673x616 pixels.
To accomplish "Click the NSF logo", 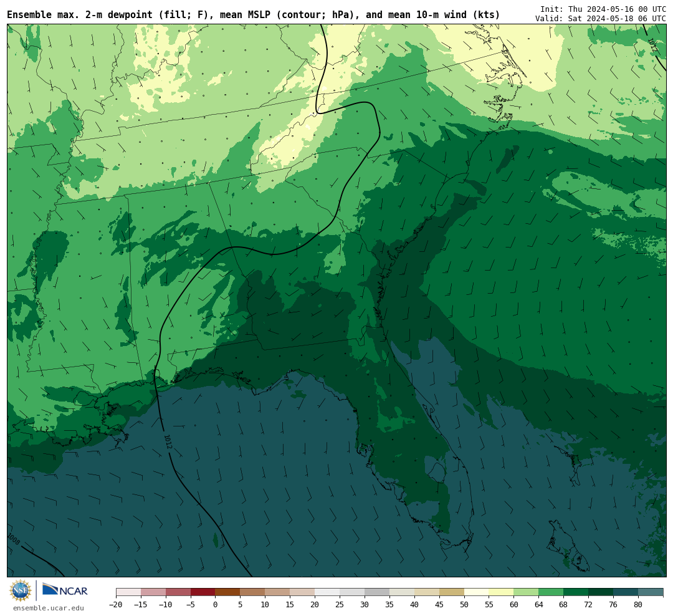I will pyautogui.click(x=20, y=590).
